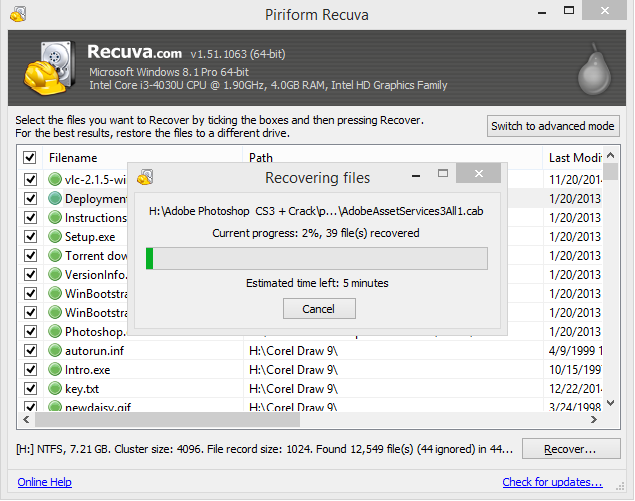Click the horizontal scrollbar thumb
635x501 pixels.
[x=167, y=420]
